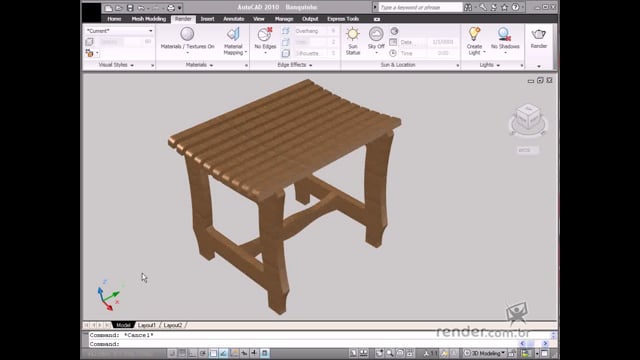Click the binoculars search icon in InfoCenter
The height and width of the screenshot is (360, 640).
(468, 7)
